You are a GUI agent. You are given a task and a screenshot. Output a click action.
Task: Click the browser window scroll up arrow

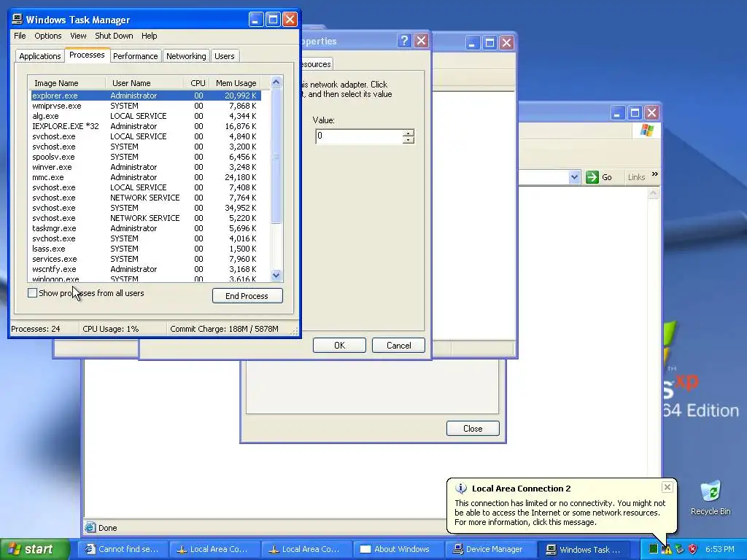[653, 193]
